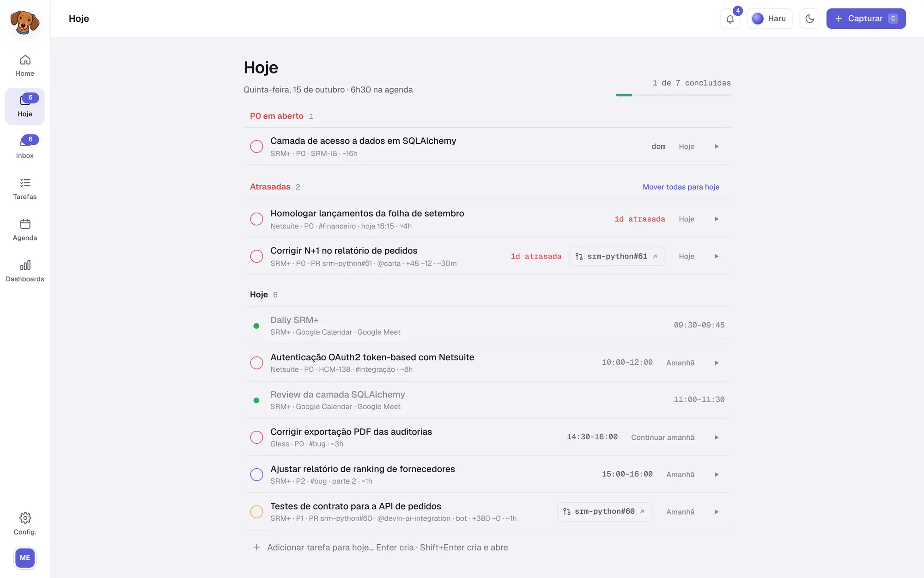Viewport: 924px width, 578px height.
Task: Complete Ajustar relatório de ranking task
Action: (x=256, y=474)
